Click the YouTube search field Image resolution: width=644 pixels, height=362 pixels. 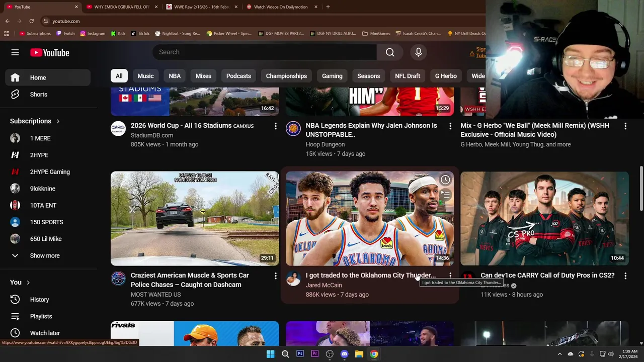click(265, 52)
